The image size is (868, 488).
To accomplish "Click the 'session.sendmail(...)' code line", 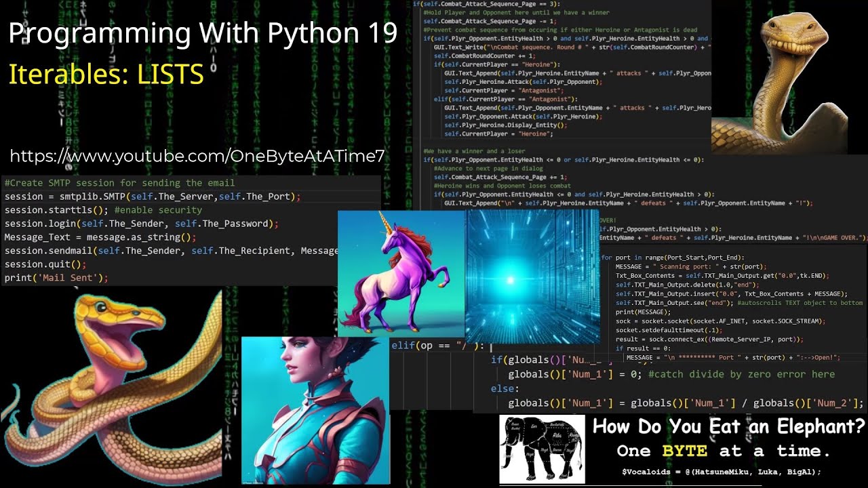I will (171, 251).
